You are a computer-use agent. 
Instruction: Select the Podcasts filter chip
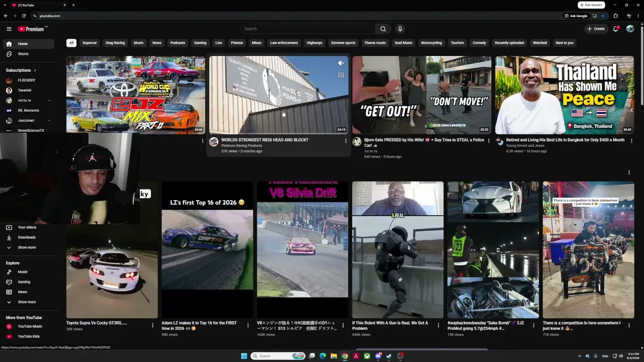(x=178, y=43)
